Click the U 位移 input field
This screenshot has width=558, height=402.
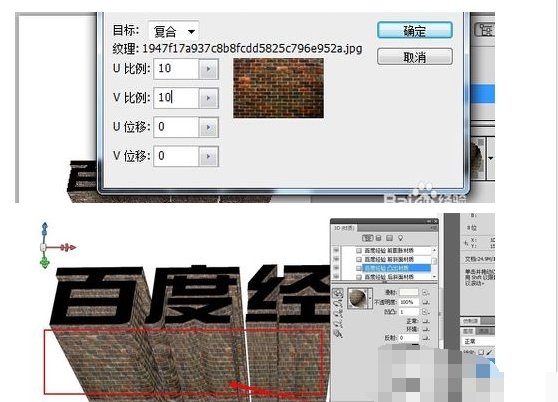[x=176, y=127]
